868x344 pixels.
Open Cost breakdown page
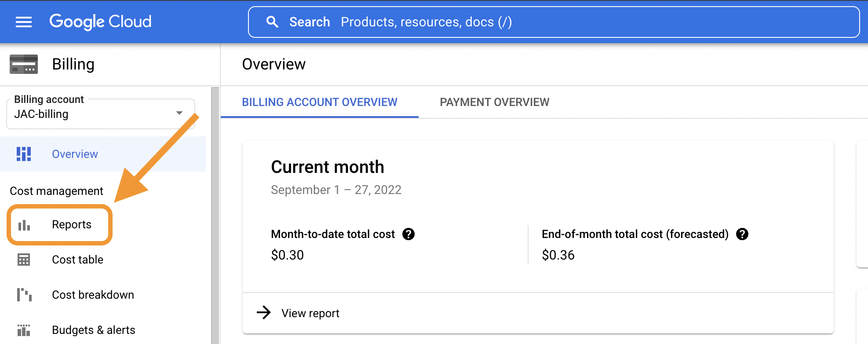[x=93, y=295]
